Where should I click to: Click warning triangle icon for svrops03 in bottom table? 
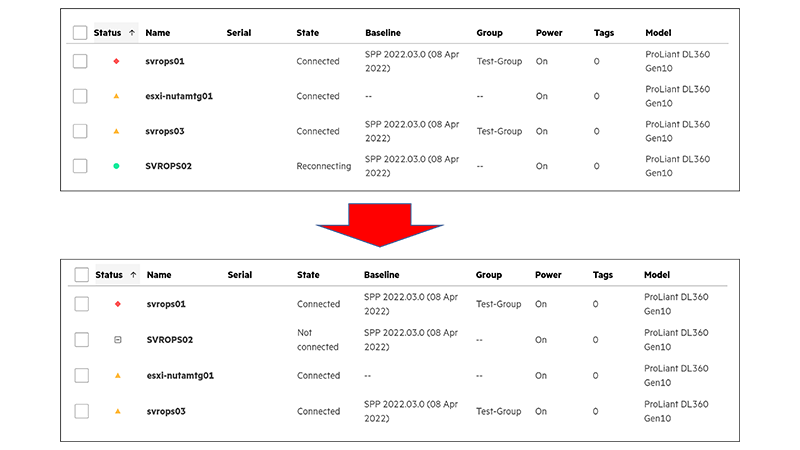[118, 411]
